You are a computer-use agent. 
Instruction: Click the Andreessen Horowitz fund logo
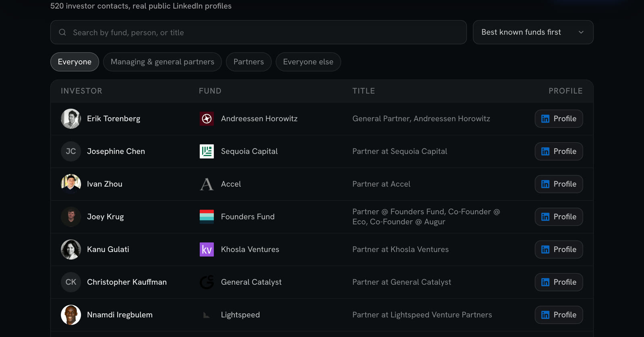206,119
